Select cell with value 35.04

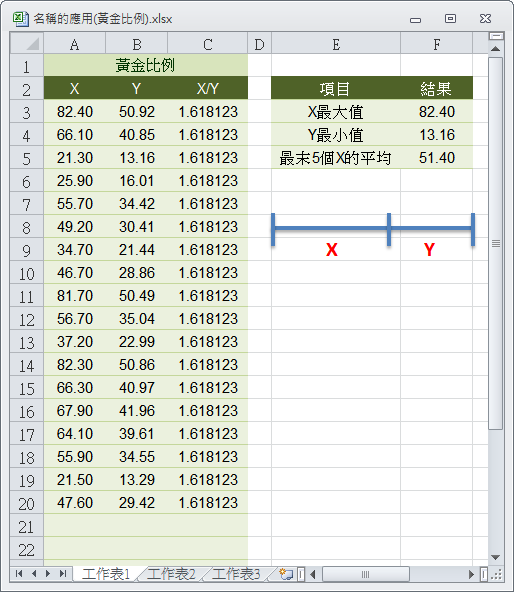136,319
